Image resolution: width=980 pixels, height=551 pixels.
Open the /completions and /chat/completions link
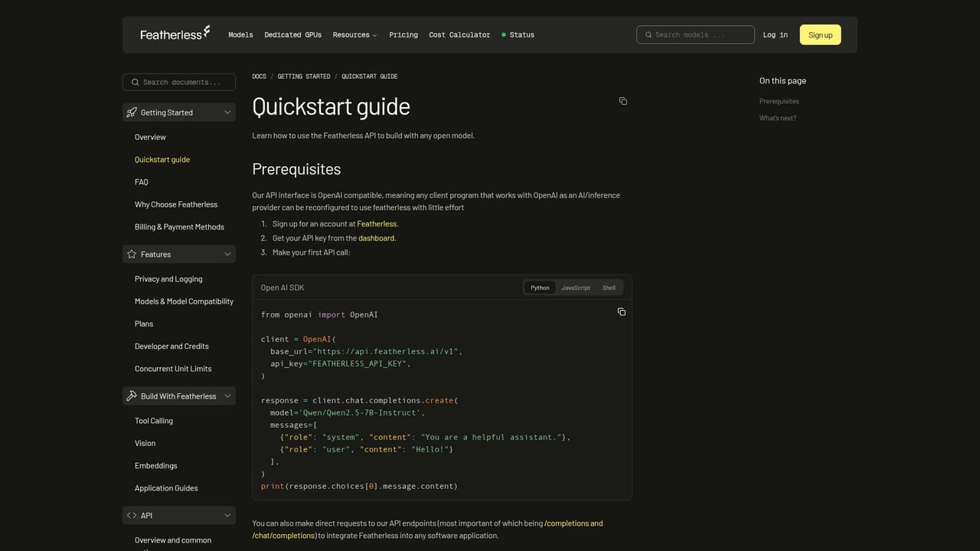(427, 530)
